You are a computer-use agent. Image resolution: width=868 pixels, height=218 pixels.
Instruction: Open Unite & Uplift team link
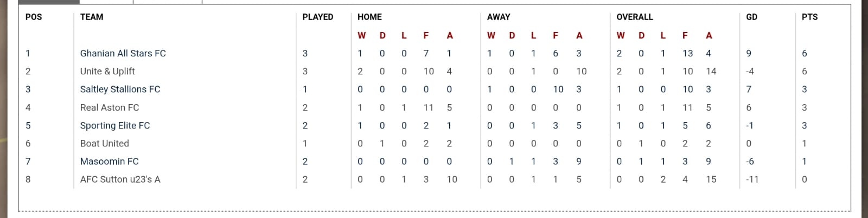coord(107,71)
